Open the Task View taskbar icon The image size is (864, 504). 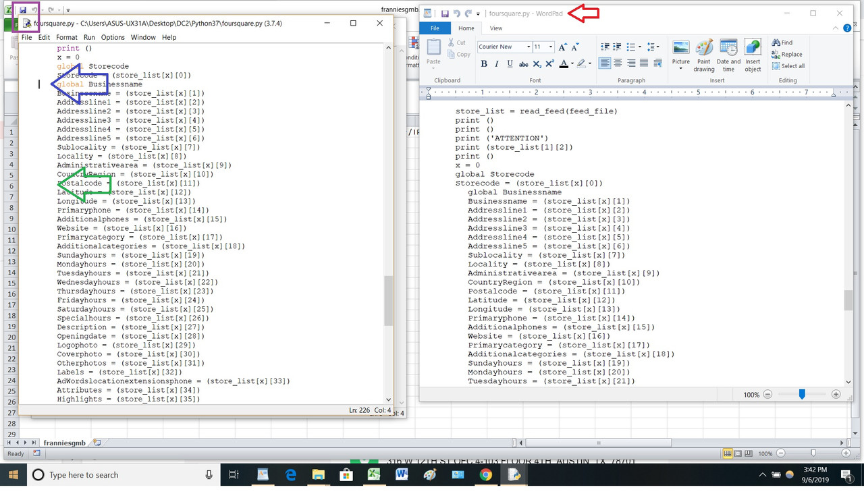[234, 475]
